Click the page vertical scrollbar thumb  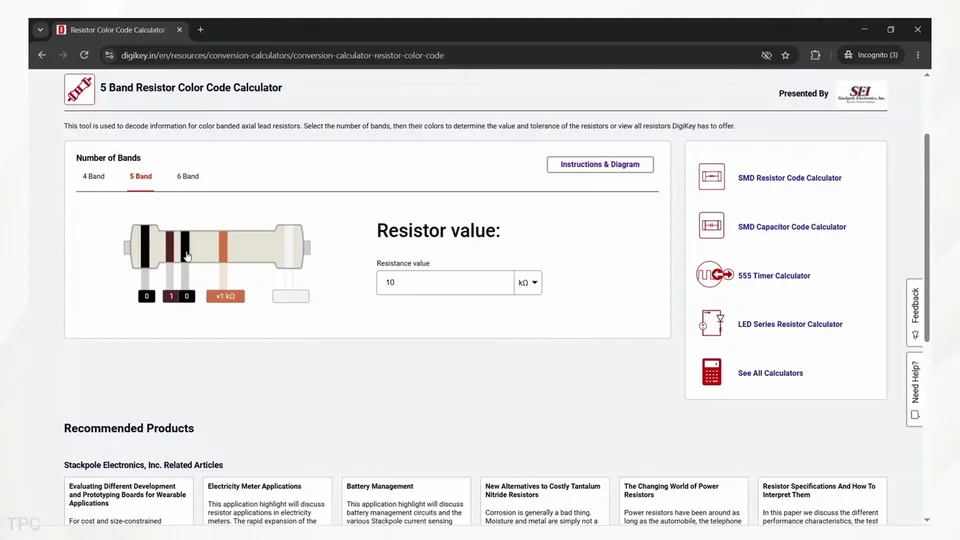tap(927, 238)
